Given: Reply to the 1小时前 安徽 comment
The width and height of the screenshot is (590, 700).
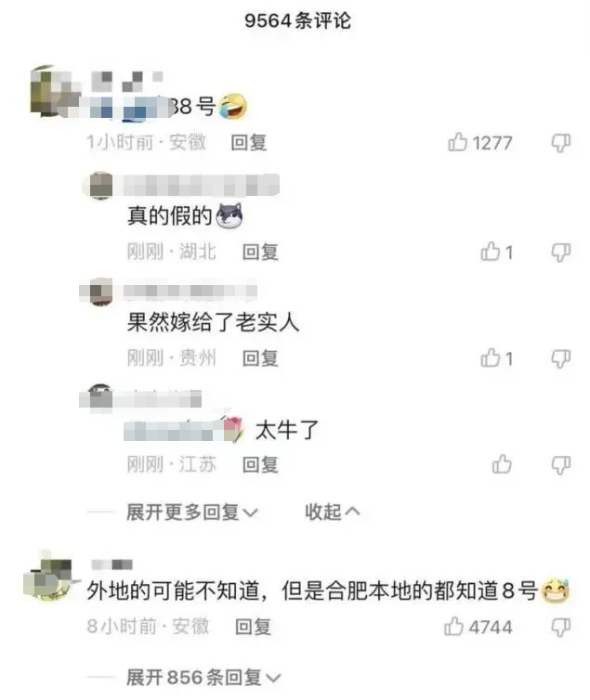Looking at the screenshot, I should point(249,143).
